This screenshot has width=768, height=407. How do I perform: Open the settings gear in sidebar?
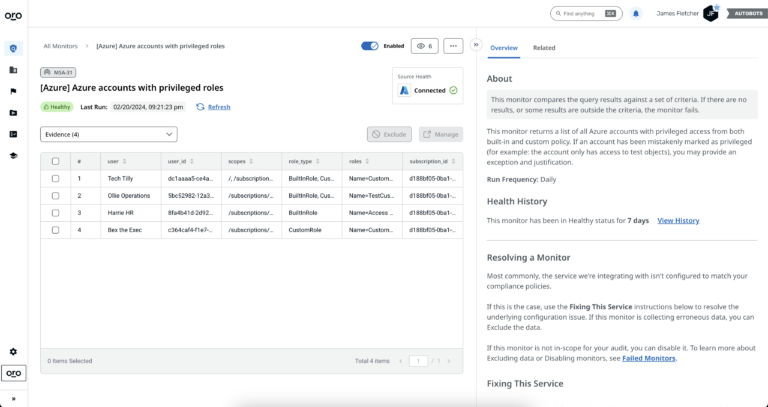[x=13, y=352]
